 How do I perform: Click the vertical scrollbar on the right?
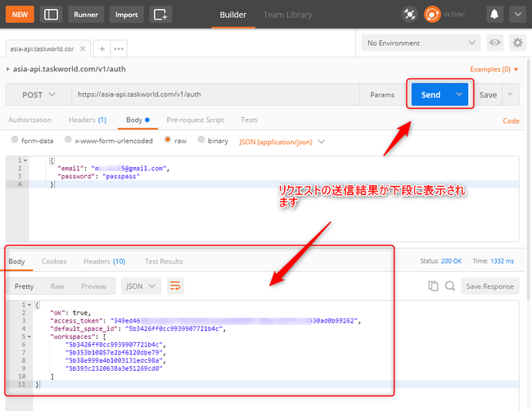[529, 180]
